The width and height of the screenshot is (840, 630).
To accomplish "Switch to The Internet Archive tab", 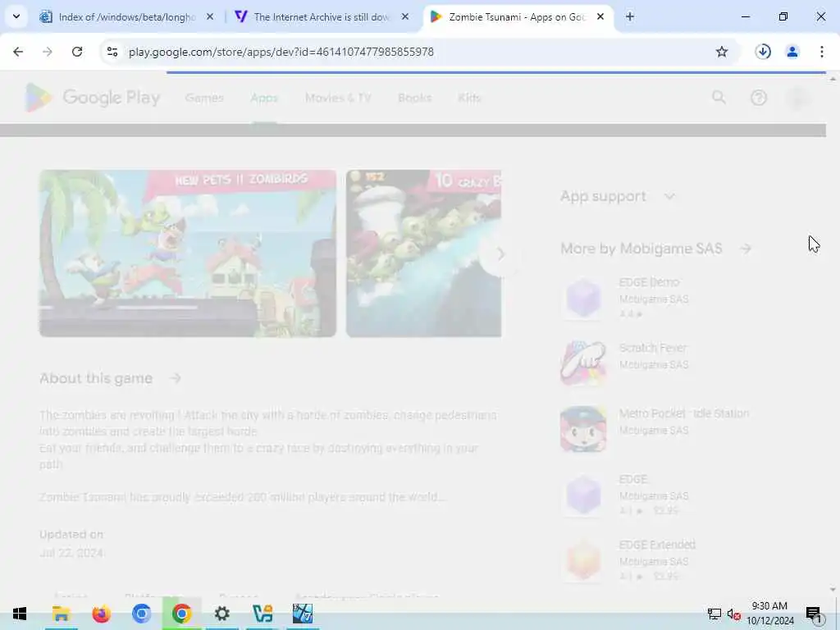I will pos(322,17).
